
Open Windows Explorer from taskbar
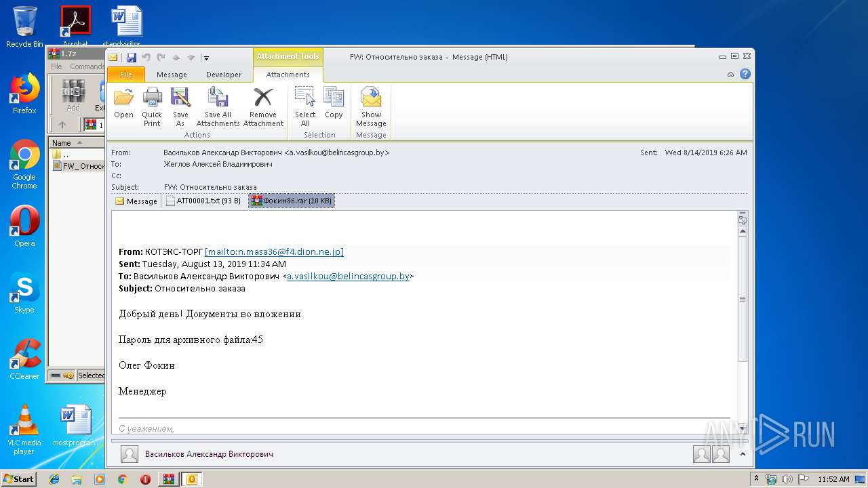[x=77, y=479]
